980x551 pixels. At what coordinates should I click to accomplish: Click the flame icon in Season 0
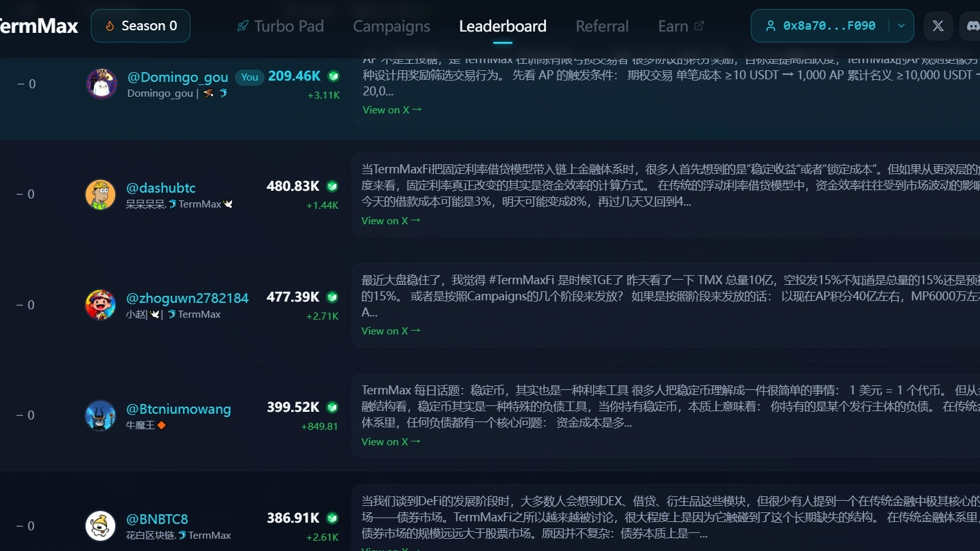point(109,26)
